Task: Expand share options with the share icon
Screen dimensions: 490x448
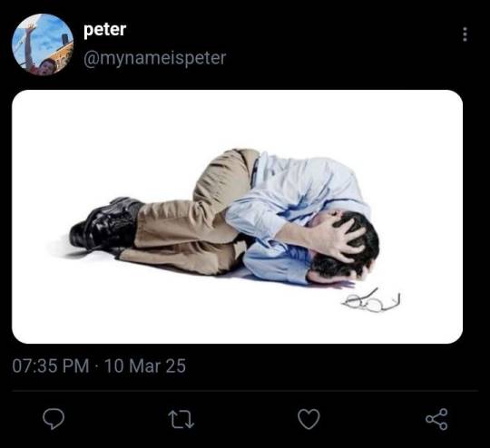Action: coord(436,419)
